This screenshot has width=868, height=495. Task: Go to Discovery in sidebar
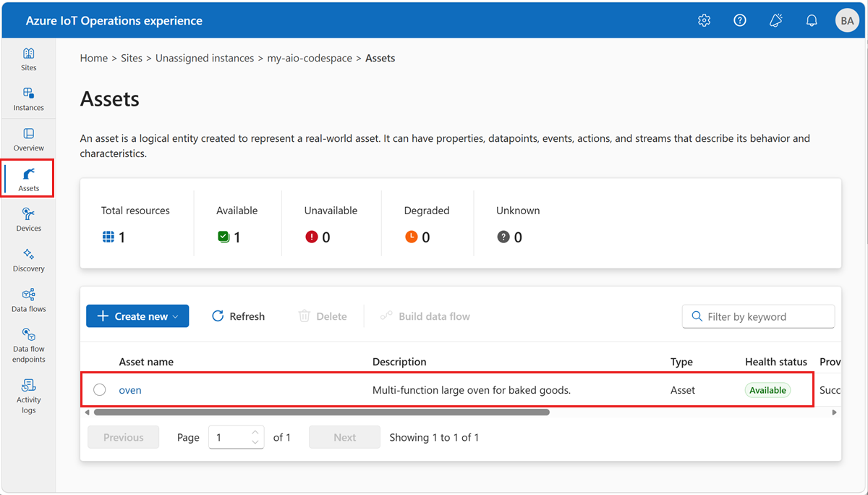pos(28,261)
